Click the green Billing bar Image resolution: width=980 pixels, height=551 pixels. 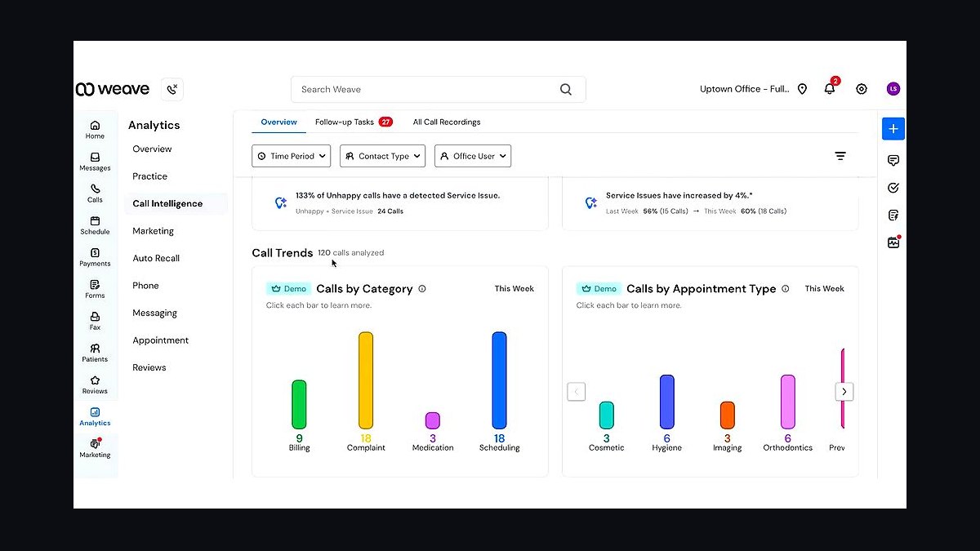click(299, 405)
